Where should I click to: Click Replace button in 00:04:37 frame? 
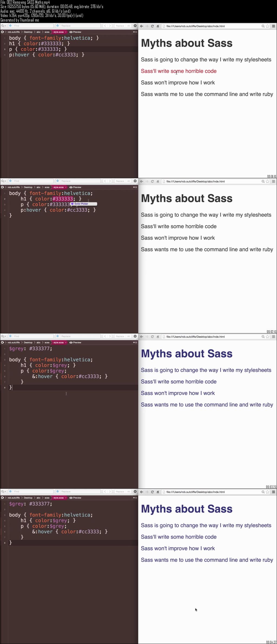pos(120,491)
